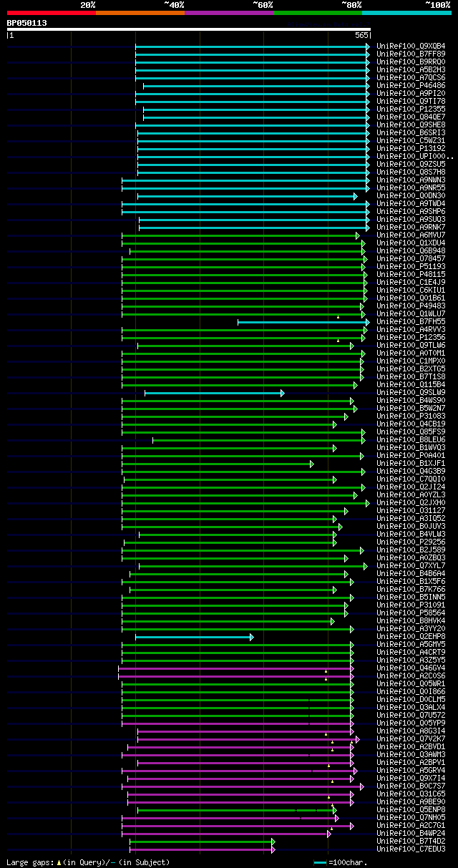Click the purple ~60% identity legend segment
This screenshot has width=458, height=868.
pos(228,13)
